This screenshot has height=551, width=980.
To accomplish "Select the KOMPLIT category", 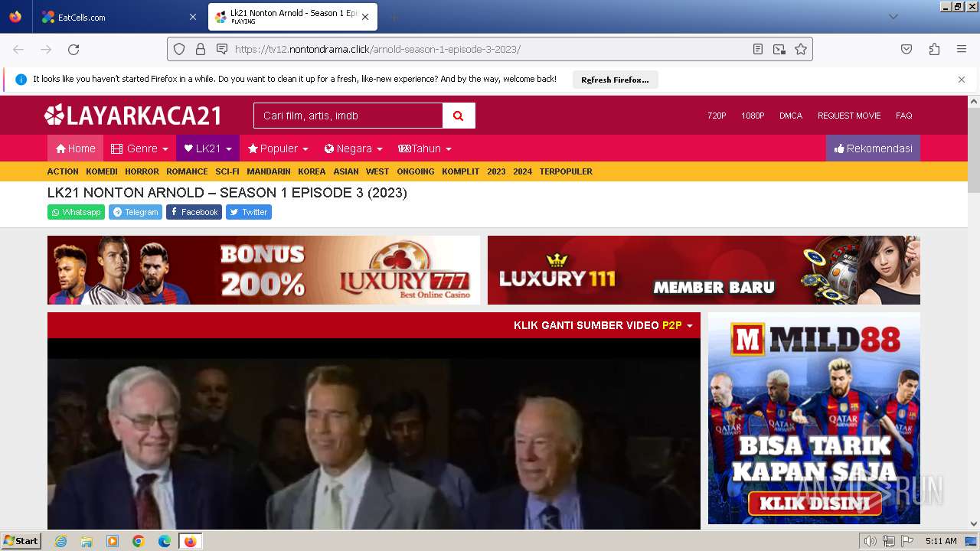I will pyautogui.click(x=460, y=171).
